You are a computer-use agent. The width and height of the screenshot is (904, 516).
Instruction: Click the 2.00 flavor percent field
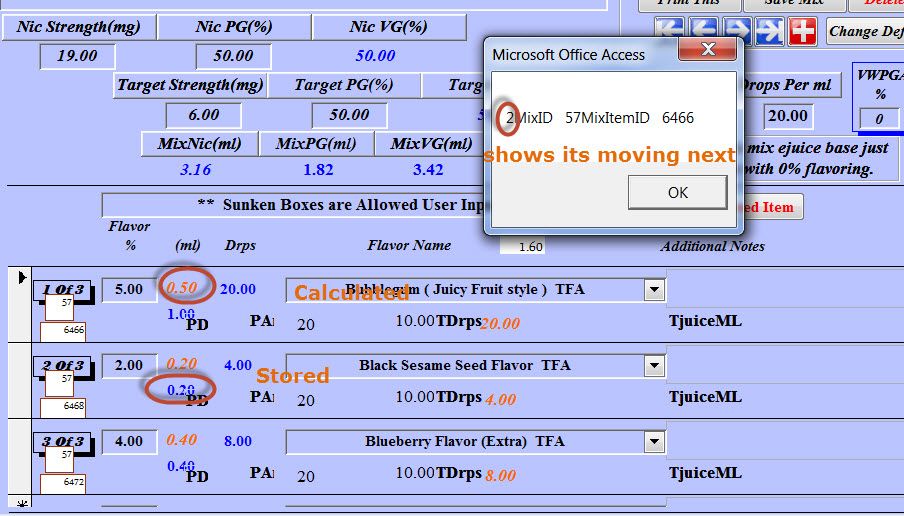point(129,366)
